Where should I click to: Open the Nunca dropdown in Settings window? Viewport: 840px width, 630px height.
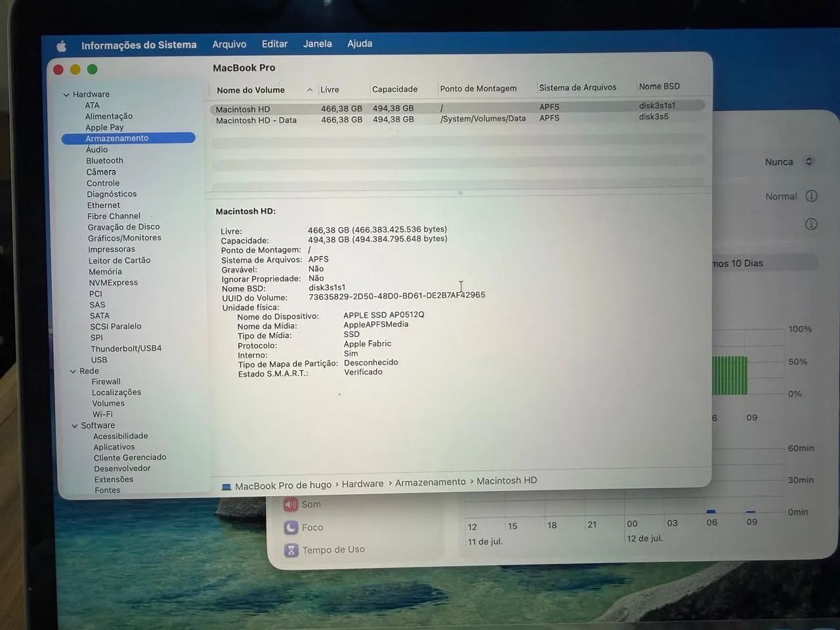click(789, 161)
